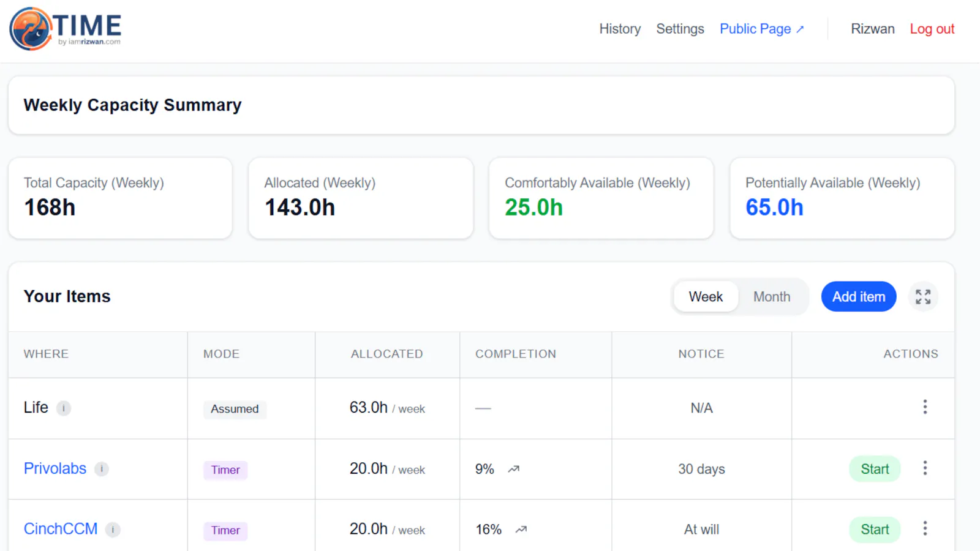This screenshot has width=980, height=551.
Task: Start the CinchCCM timer
Action: [x=875, y=530]
